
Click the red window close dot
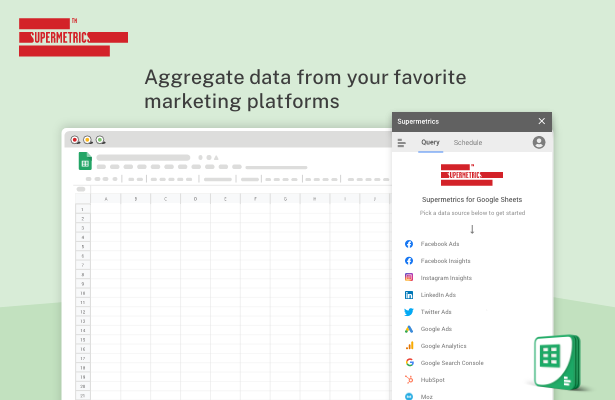pos(75,140)
